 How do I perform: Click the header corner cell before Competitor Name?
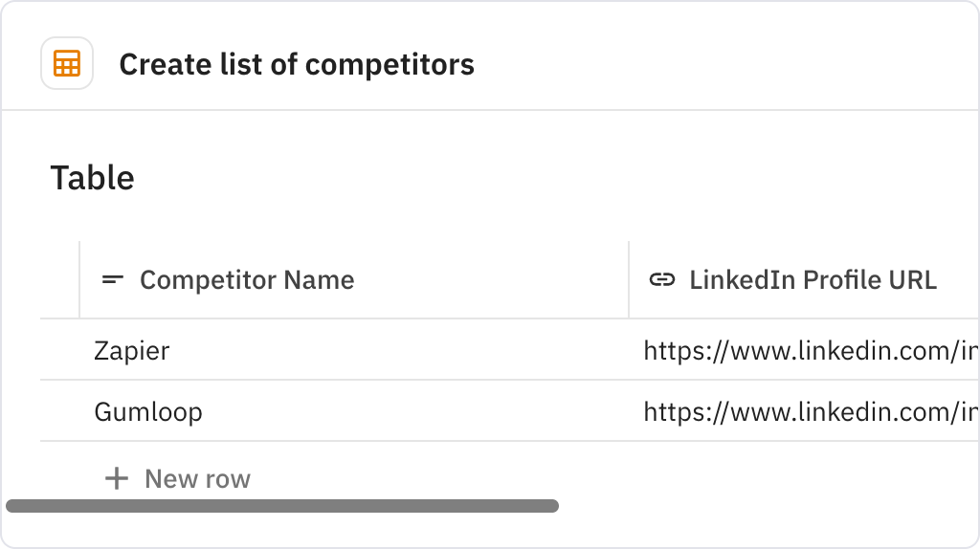point(59,280)
